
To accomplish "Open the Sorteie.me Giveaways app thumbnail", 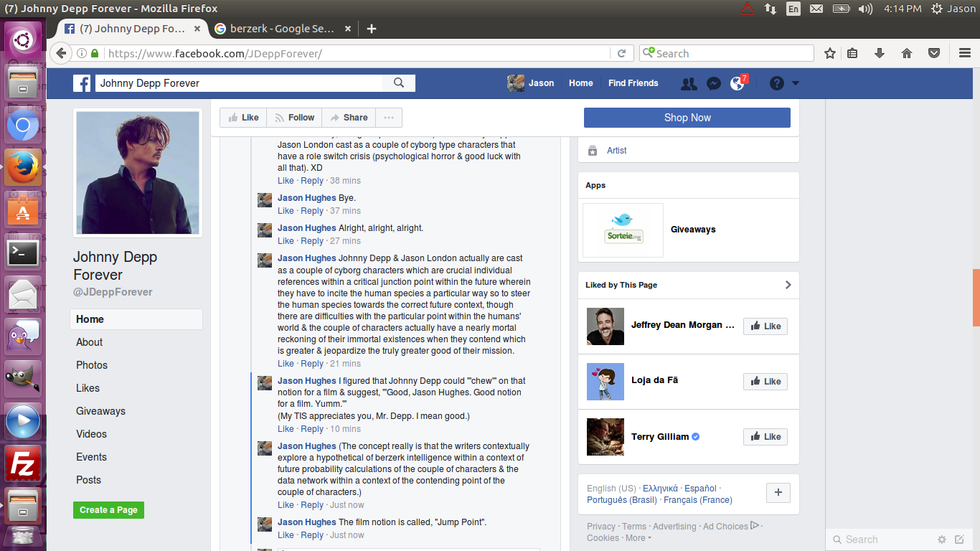I will 623,230.
